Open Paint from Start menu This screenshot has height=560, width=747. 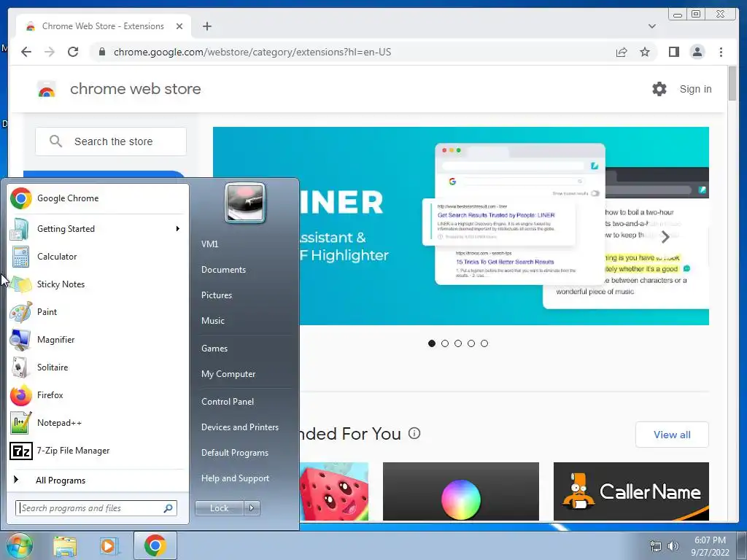[98, 311]
